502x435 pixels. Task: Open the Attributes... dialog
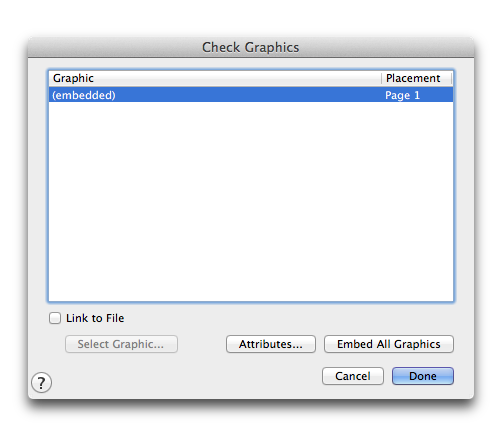pos(271,344)
